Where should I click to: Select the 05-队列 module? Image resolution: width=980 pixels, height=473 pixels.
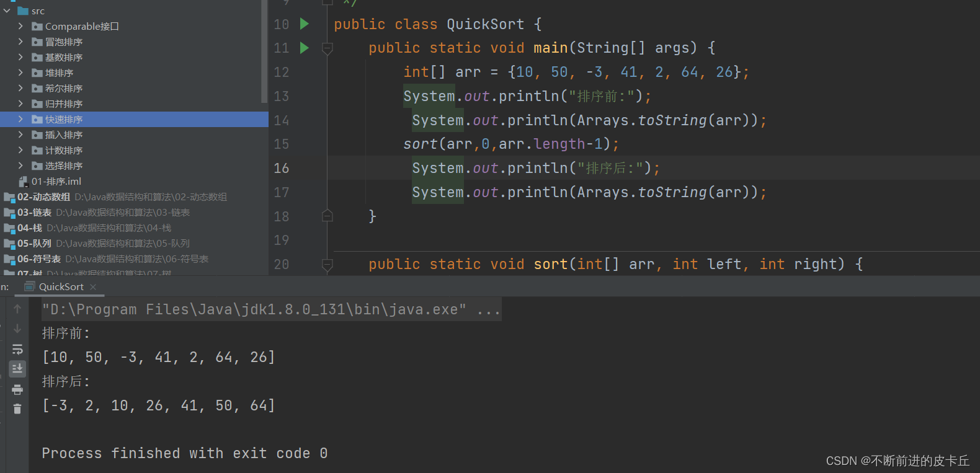pyautogui.click(x=34, y=243)
